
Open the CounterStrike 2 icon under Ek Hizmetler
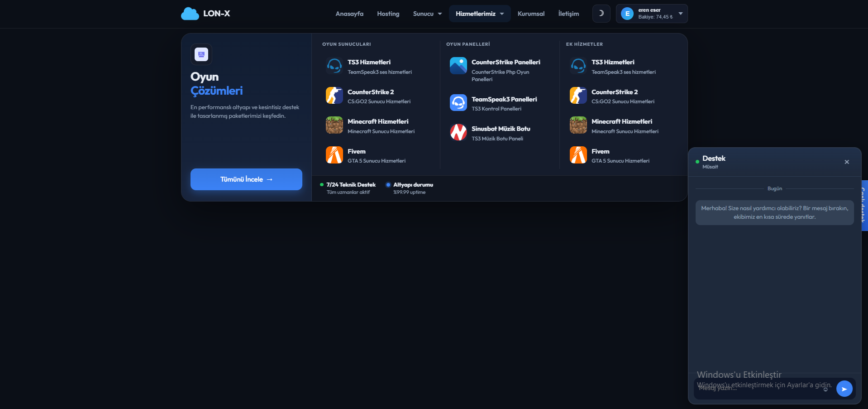(578, 96)
